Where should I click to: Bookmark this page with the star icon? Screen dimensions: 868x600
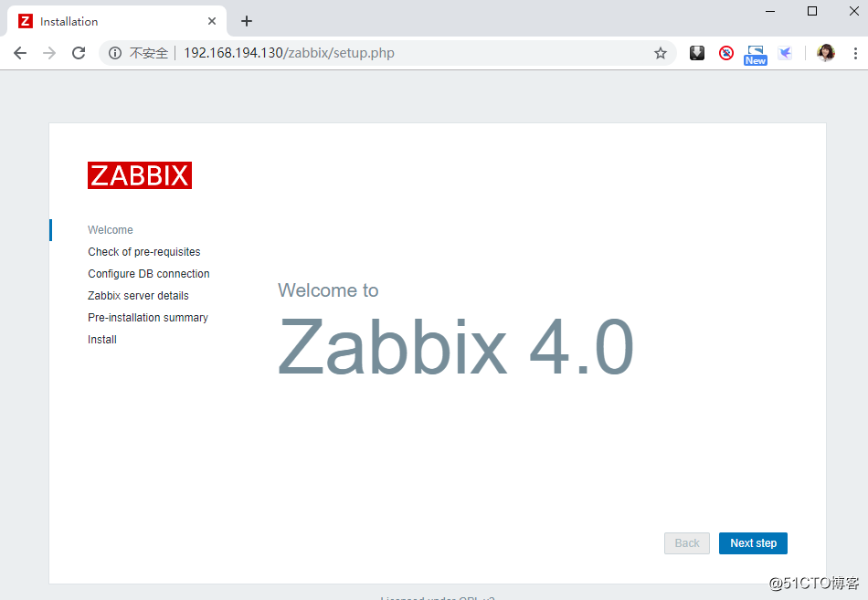[660, 53]
